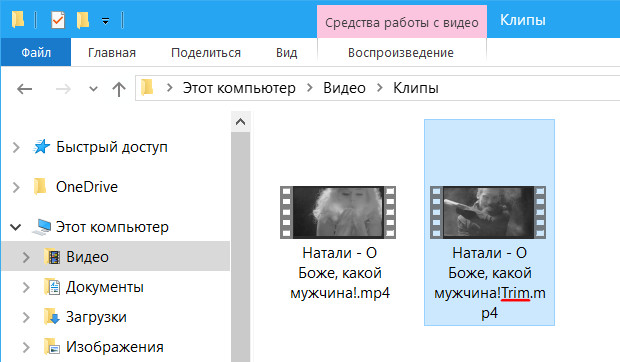The height and width of the screenshot is (362, 620).
Task: Select the Trim video thumbnail
Action: pyautogui.click(x=488, y=213)
